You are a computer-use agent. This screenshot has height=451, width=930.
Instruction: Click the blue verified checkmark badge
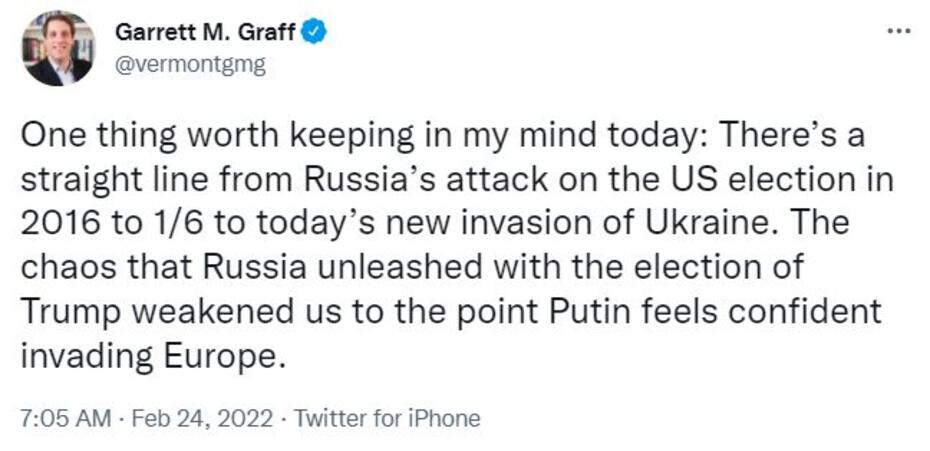(x=316, y=32)
